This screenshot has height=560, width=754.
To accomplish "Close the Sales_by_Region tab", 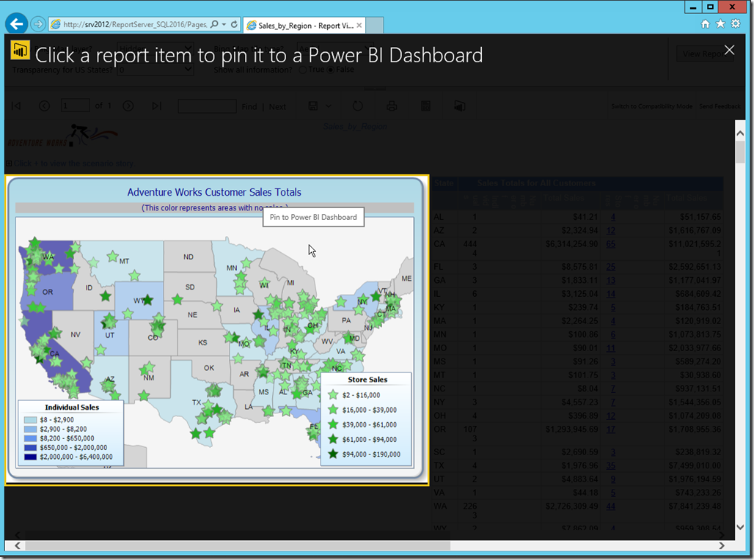I will click(x=359, y=26).
